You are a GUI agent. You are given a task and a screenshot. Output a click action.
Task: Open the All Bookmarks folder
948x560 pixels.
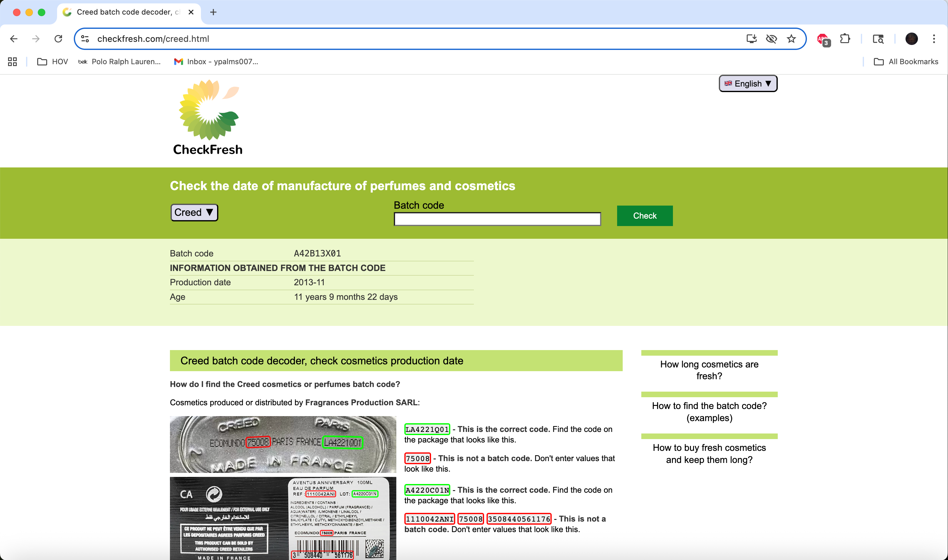[906, 61]
